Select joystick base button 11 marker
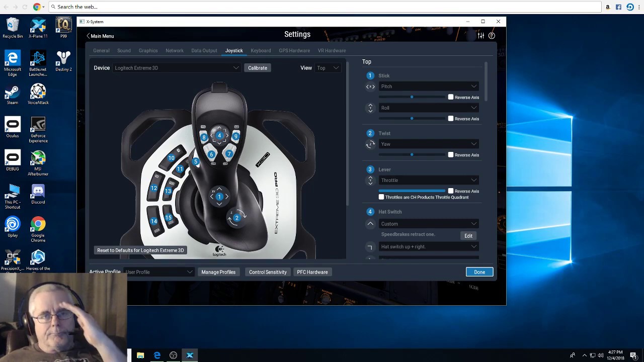The height and width of the screenshot is (362, 644). pos(180,169)
